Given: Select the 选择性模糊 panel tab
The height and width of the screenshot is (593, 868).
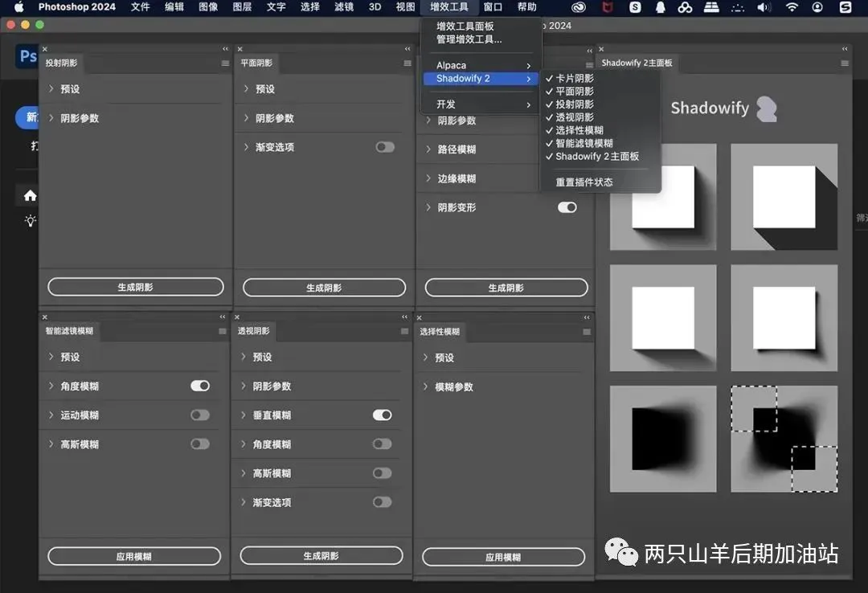Looking at the screenshot, I should (440, 332).
